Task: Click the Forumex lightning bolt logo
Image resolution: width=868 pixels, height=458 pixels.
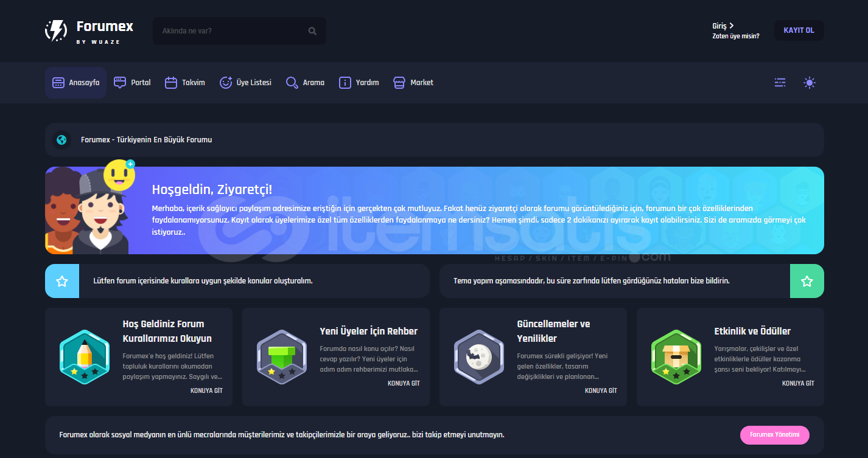Action: click(x=57, y=30)
